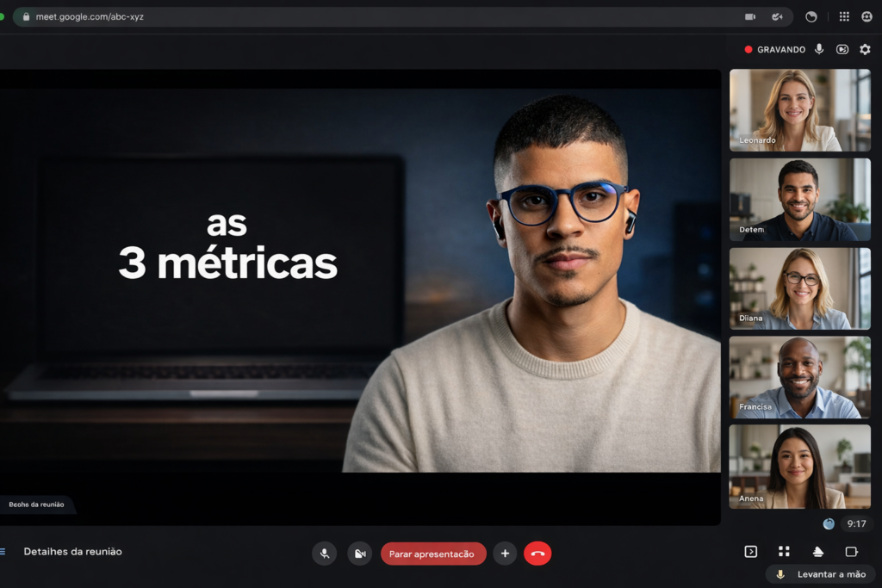The image size is (882, 588).
Task: Open the hamburger menu beside Detalhes da reunião
Action: (3, 552)
